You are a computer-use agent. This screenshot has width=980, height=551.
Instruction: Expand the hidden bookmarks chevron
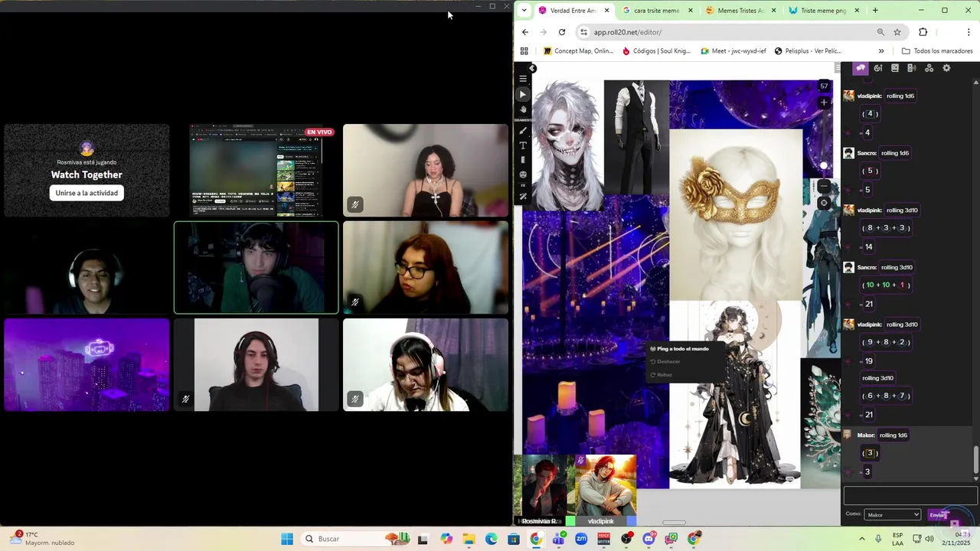881,51
